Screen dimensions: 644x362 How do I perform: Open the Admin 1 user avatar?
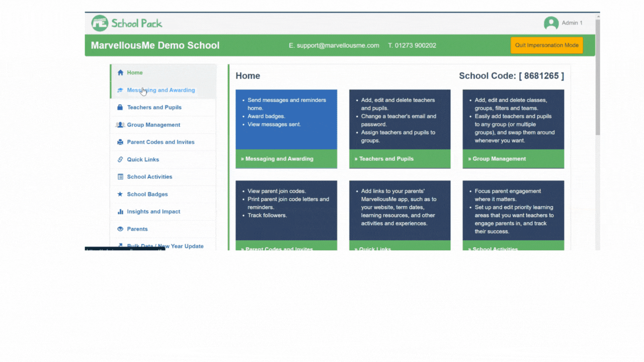[551, 23]
